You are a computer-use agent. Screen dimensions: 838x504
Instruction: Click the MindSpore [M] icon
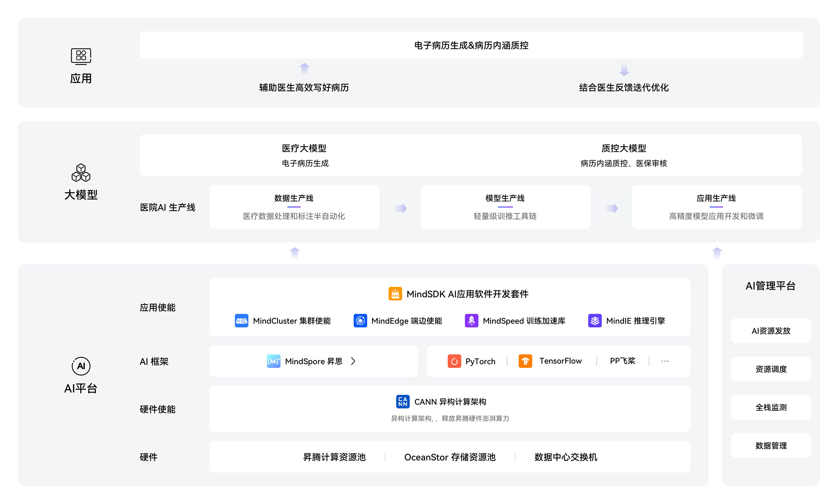click(x=273, y=361)
